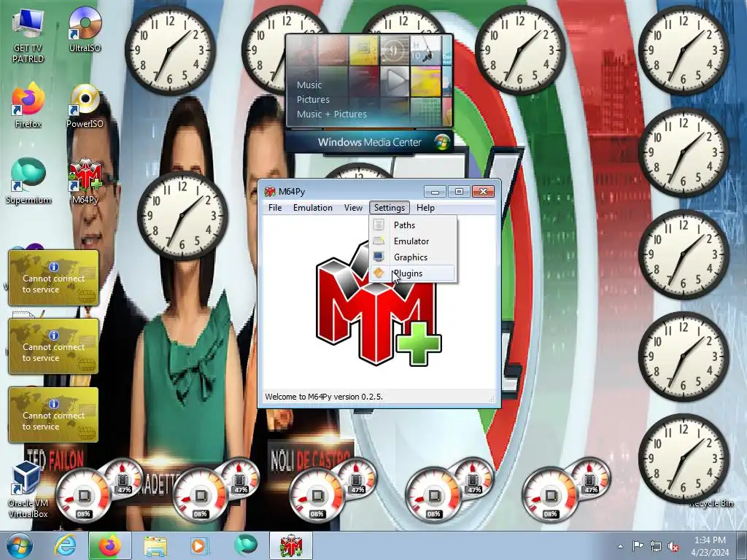Open the File menu in M64Py

coord(275,208)
